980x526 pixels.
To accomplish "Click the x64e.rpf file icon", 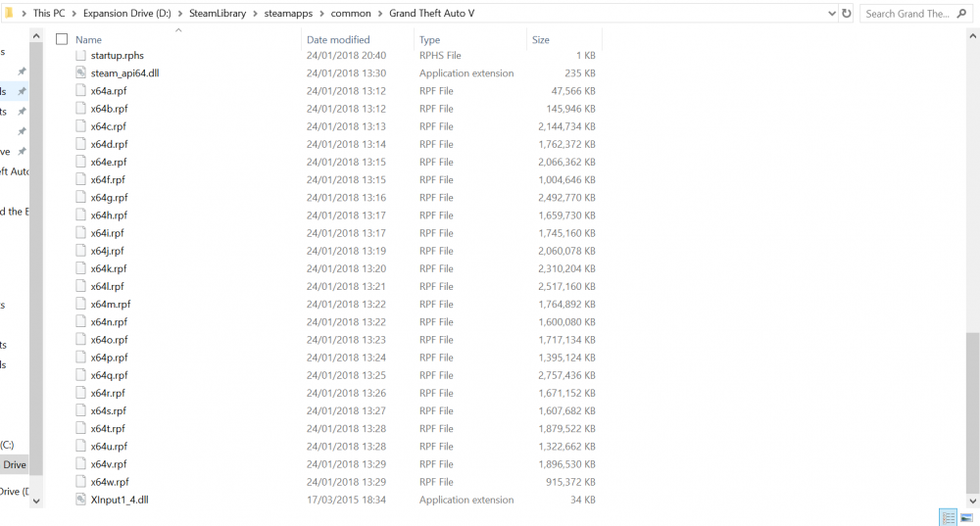I will point(80,162).
